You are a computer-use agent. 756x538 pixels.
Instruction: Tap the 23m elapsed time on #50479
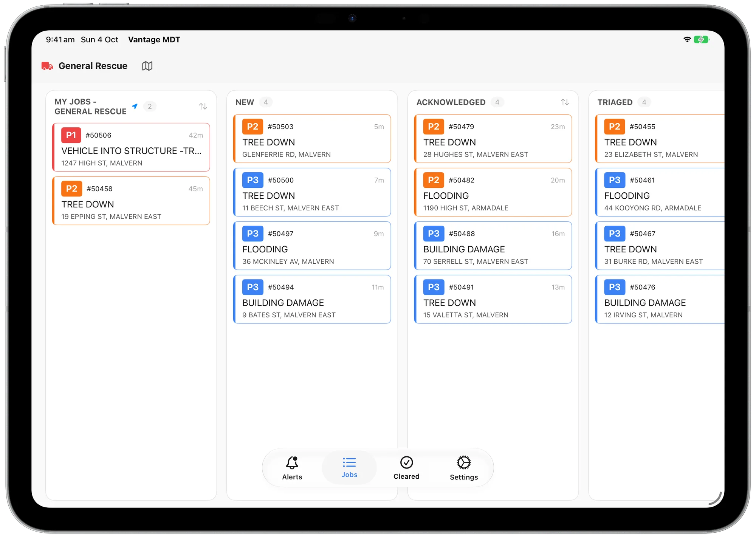point(558,127)
